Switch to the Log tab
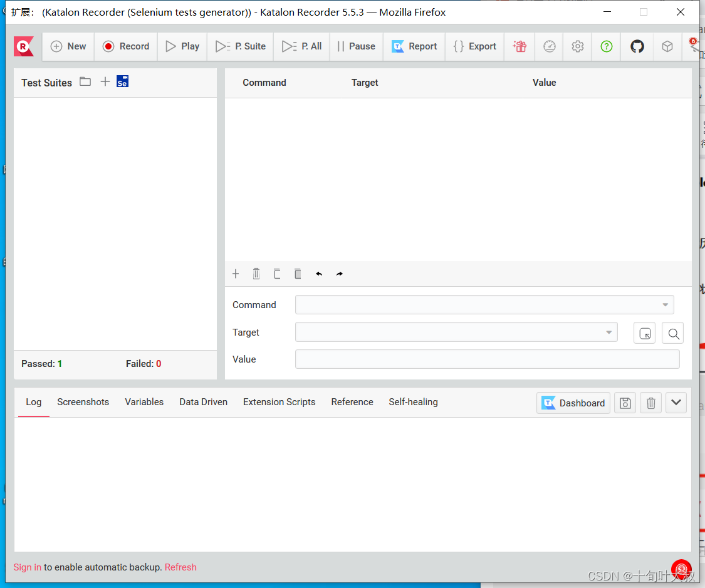Image resolution: width=705 pixels, height=588 pixels. (34, 402)
